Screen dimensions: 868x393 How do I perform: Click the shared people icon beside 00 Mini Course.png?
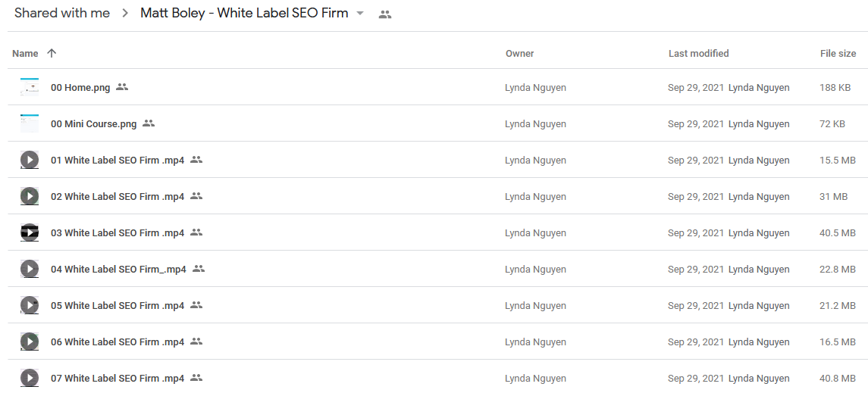click(x=149, y=123)
